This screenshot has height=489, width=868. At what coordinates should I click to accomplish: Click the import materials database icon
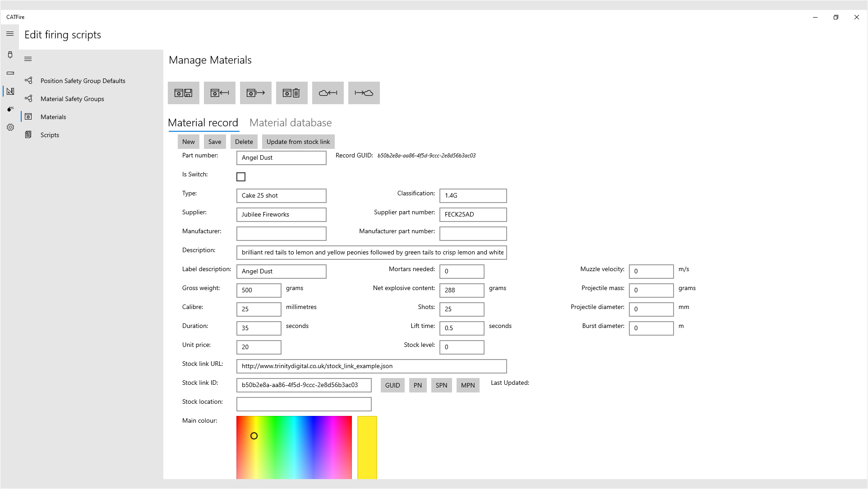coord(220,93)
